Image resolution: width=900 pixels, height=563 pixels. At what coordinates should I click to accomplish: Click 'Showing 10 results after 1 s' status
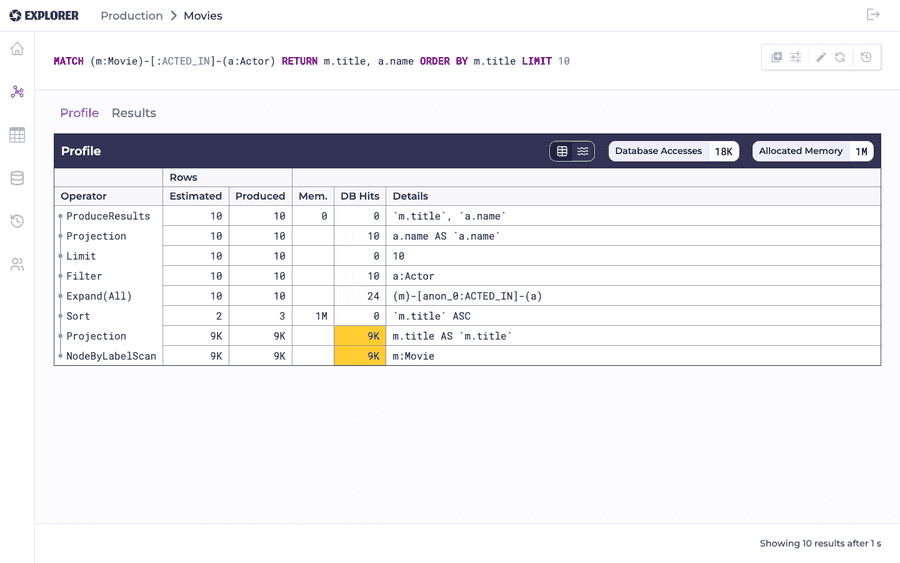pos(820,543)
